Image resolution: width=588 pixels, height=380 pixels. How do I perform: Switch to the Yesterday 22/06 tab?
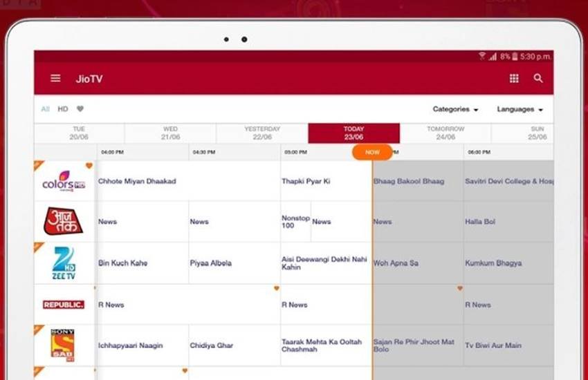point(262,133)
